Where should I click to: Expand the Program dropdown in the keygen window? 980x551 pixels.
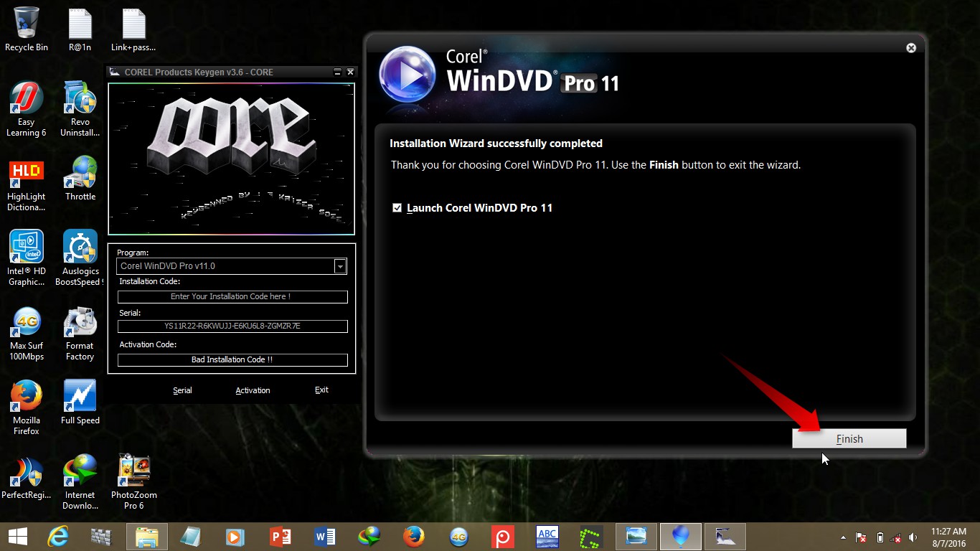point(340,266)
